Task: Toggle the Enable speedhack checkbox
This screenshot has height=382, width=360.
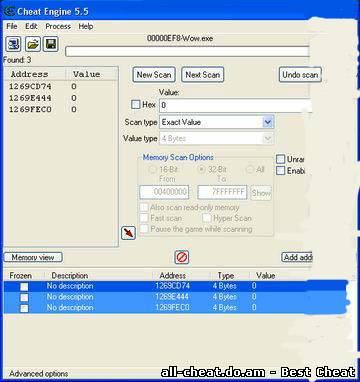Action: pyautogui.click(x=280, y=171)
